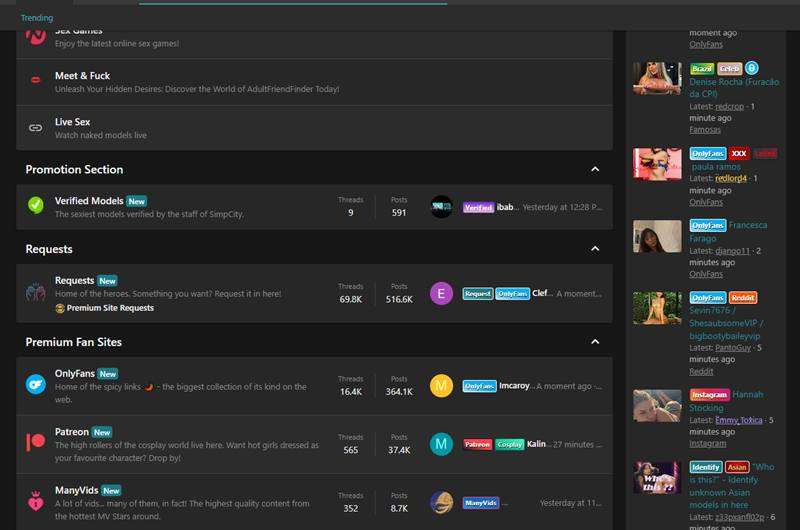This screenshot has height=530, width=800.
Task: Click the OnlyFans tag next to Clef
Action: pyautogui.click(x=513, y=294)
